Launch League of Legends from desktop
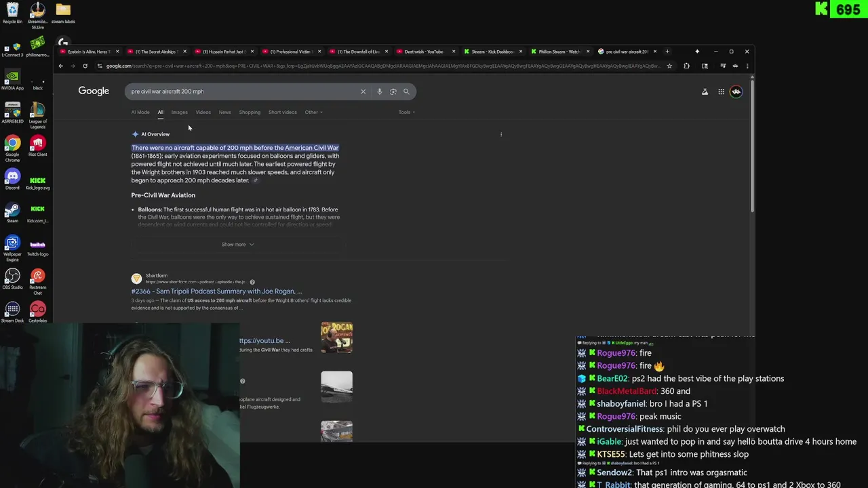The height and width of the screenshot is (488, 868). coord(37,115)
